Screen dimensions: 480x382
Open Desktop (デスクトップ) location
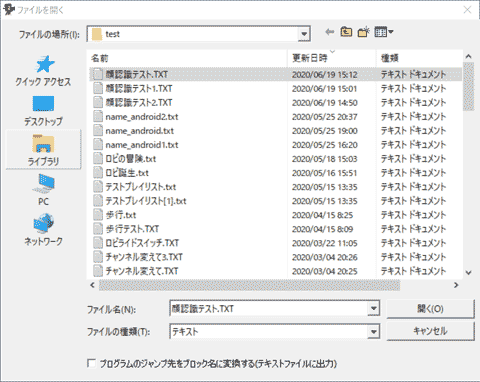coord(43,111)
